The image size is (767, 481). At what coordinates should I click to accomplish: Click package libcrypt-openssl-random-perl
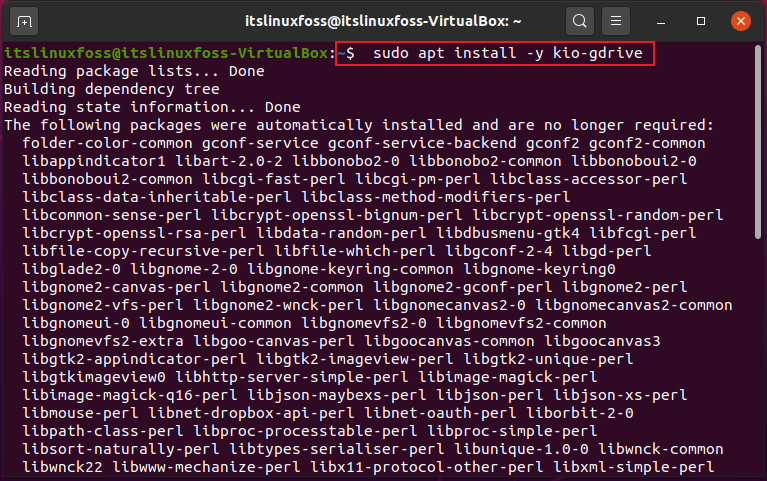598,215
